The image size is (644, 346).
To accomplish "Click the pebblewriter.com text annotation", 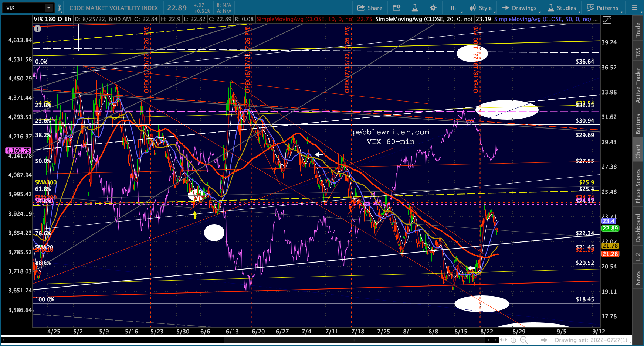I will (390, 132).
